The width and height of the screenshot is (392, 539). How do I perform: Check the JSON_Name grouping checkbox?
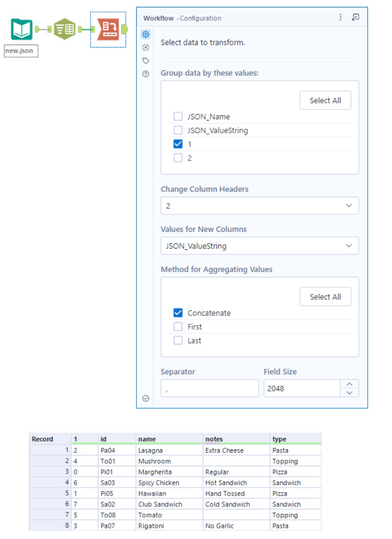(x=177, y=116)
